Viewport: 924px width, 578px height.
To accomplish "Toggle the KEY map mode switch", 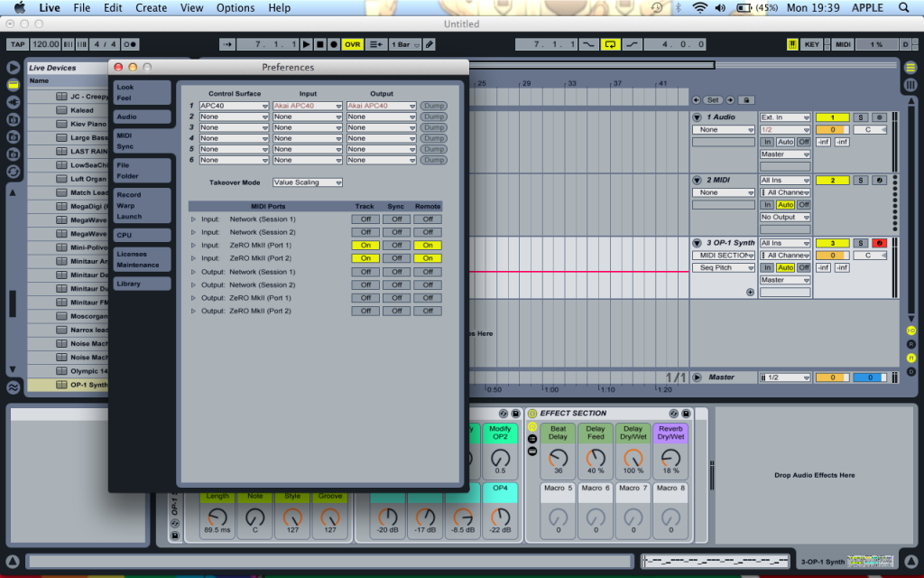I will coord(811,44).
